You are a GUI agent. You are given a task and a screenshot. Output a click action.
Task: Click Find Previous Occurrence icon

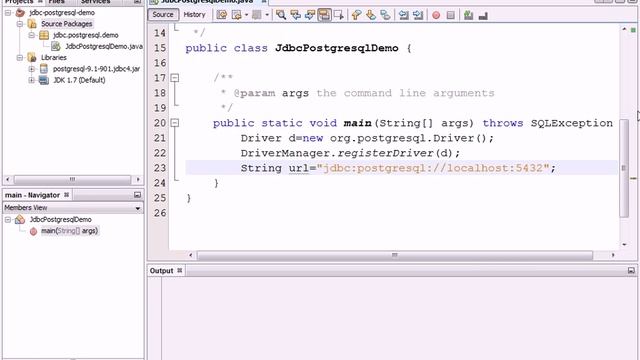pos(296,15)
